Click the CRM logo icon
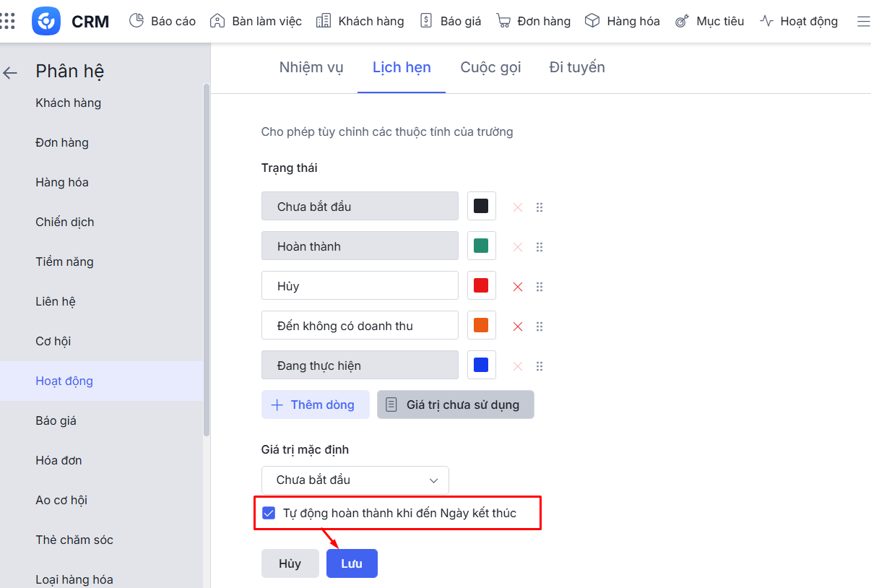The image size is (871, 588). [x=46, y=21]
